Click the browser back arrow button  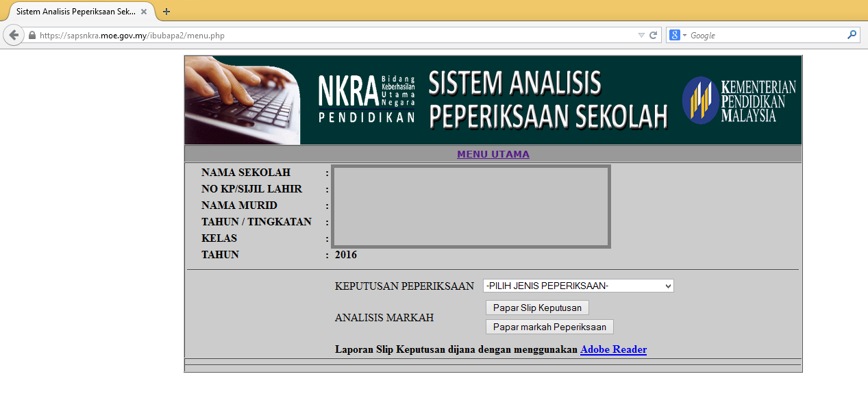point(14,35)
